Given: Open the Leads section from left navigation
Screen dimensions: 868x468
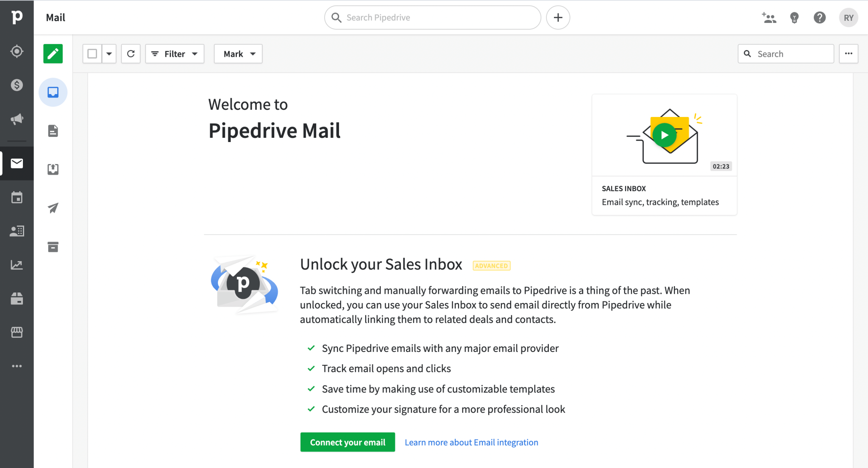Looking at the screenshot, I should point(17,51).
